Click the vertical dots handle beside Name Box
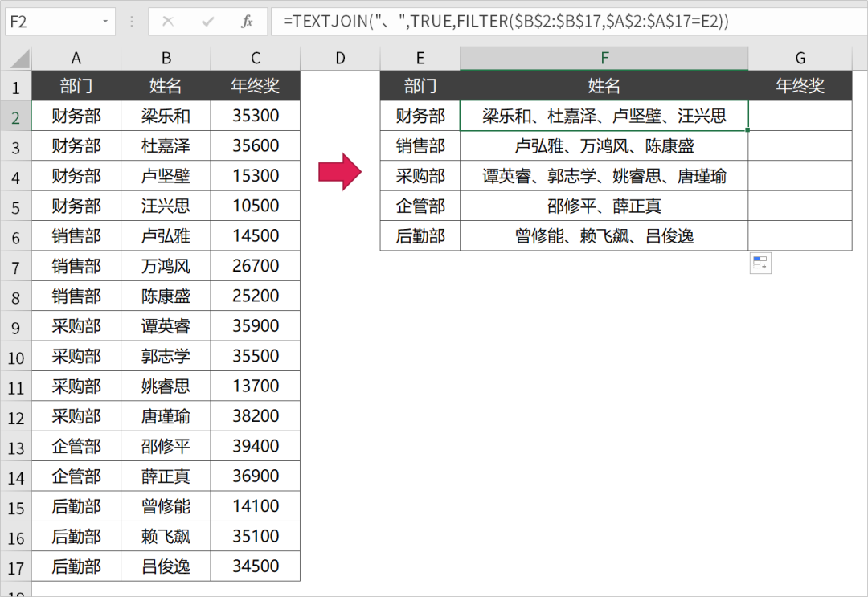The image size is (868, 597). coord(132,22)
